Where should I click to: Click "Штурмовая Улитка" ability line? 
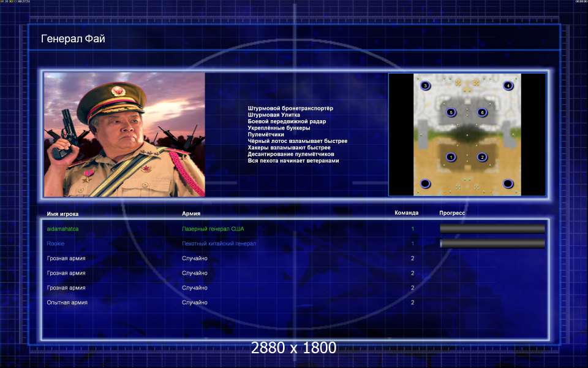pos(274,115)
